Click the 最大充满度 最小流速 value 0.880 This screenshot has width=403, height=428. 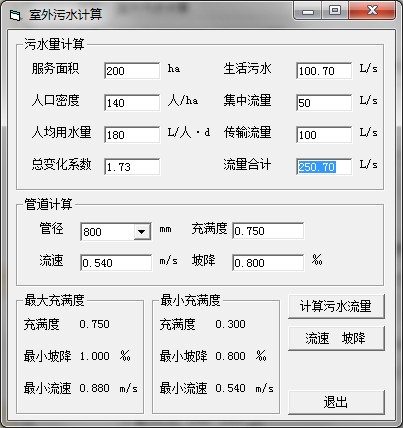click(x=95, y=388)
